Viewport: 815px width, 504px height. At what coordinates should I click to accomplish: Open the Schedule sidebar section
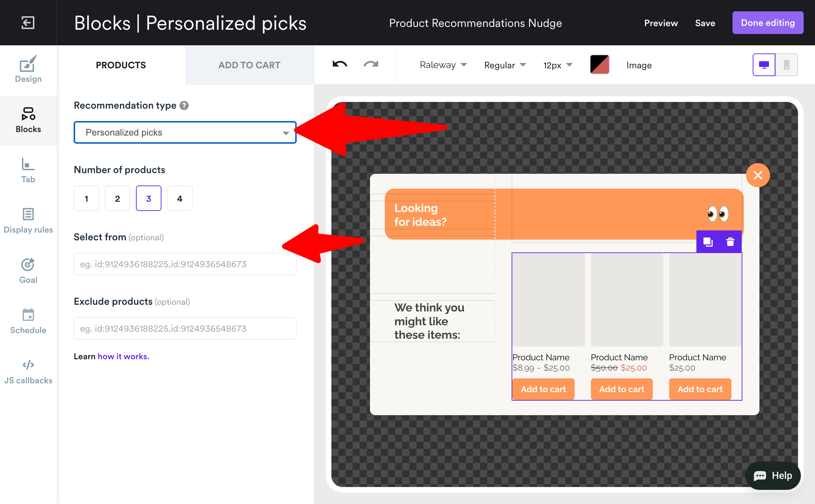pyautogui.click(x=28, y=321)
